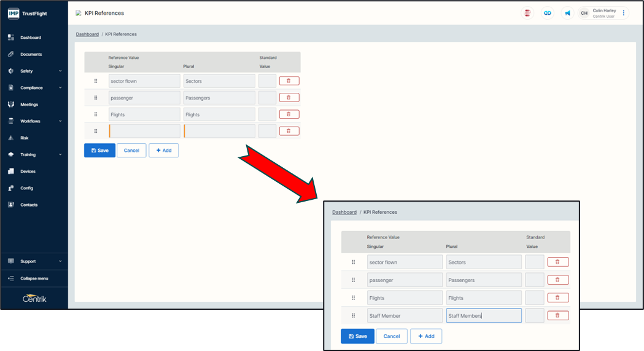Click Save button in main page
This screenshot has height=351, width=644.
[x=100, y=151]
